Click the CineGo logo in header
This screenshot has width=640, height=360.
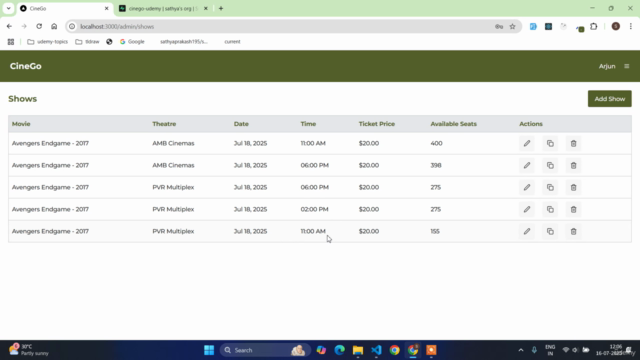pos(26,66)
